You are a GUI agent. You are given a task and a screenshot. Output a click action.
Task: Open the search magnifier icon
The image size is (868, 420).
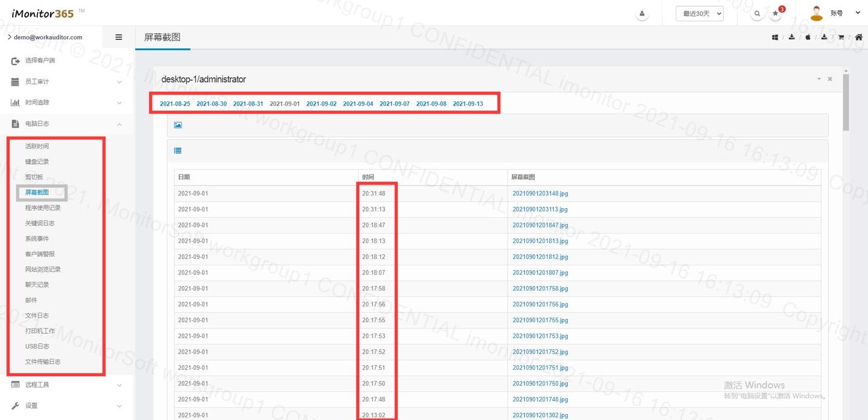pos(757,13)
